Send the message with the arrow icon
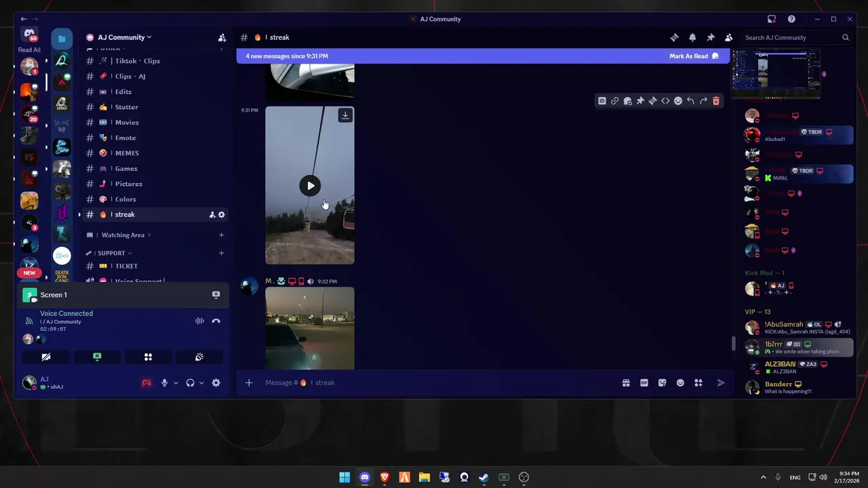The height and width of the screenshot is (488, 868). tap(721, 383)
